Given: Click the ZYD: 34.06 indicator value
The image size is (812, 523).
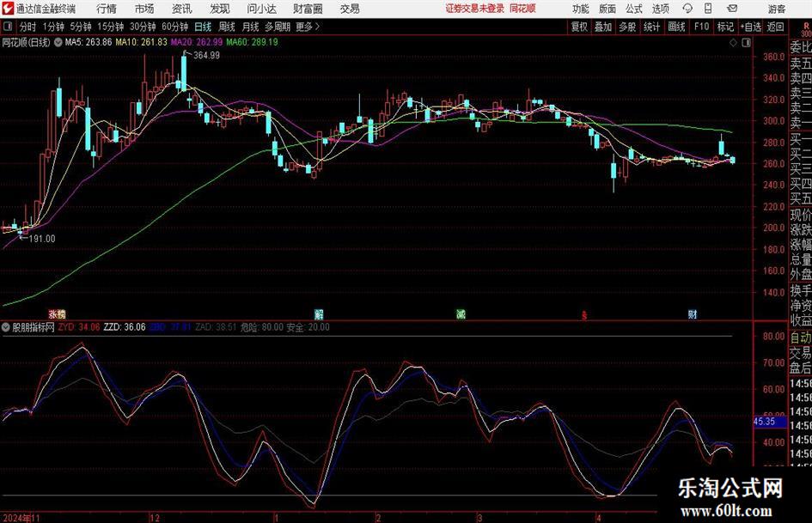Looking at the screenshot, I should coord(79,327).
